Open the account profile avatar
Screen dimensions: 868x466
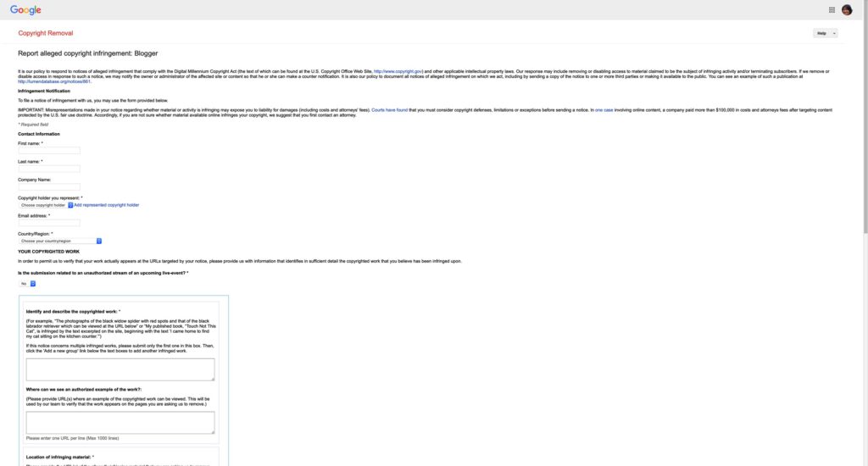pos(847,10)
